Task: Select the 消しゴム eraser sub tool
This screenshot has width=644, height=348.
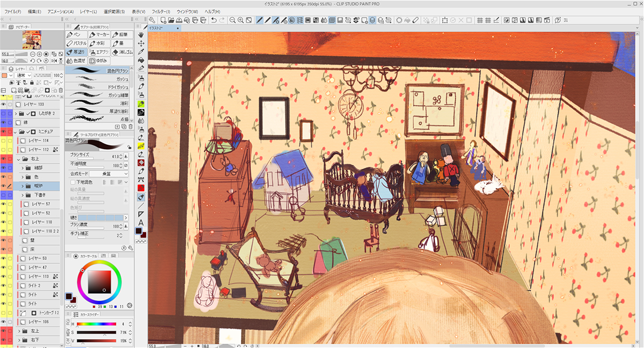Action: tap(121, 52)
